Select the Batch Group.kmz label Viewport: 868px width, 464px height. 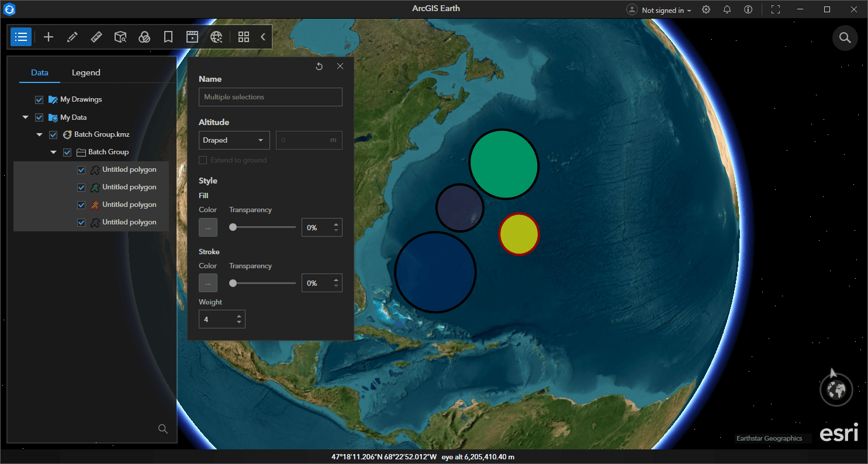coord(102,134)
